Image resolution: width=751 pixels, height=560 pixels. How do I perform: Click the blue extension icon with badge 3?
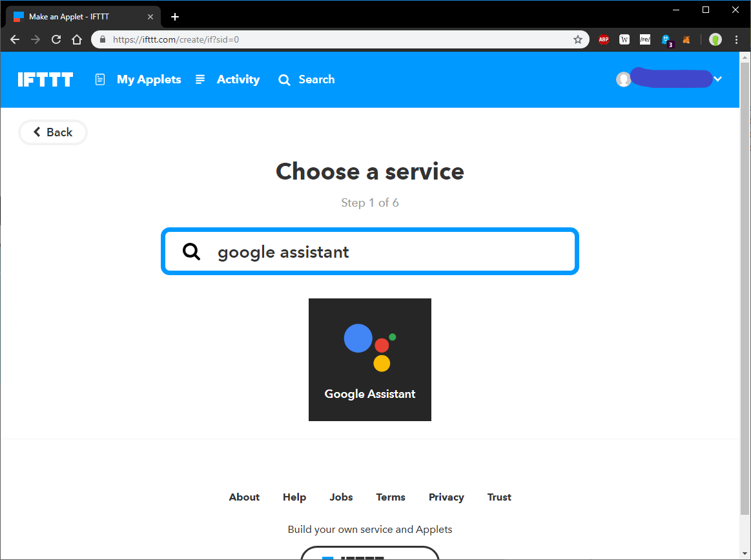(666, 40)
